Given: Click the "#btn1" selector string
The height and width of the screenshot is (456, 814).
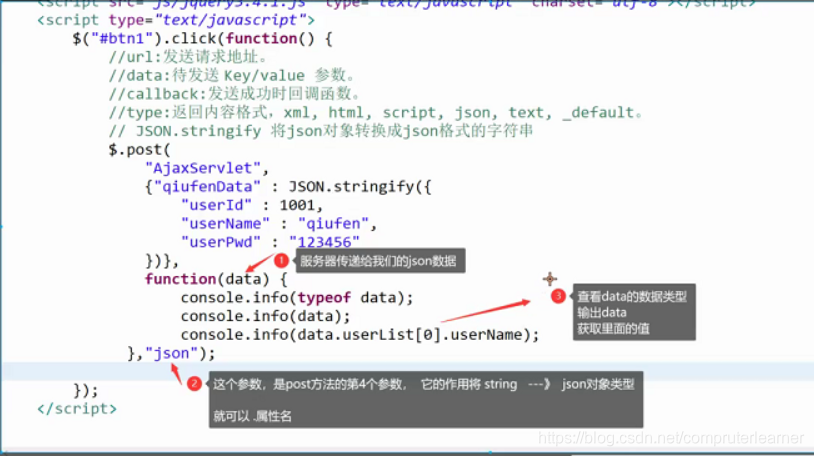Looking at the screenshot, I should coord(122,39).
